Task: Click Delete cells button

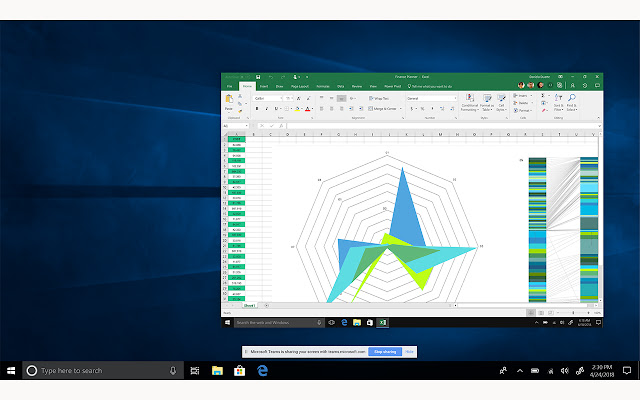Action: (x=521, y=103)
